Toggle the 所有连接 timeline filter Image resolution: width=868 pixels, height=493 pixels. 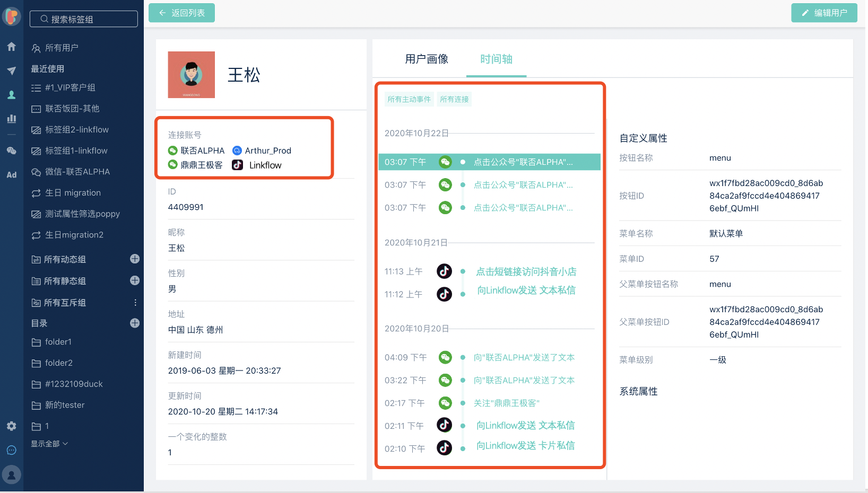point(454,99)
